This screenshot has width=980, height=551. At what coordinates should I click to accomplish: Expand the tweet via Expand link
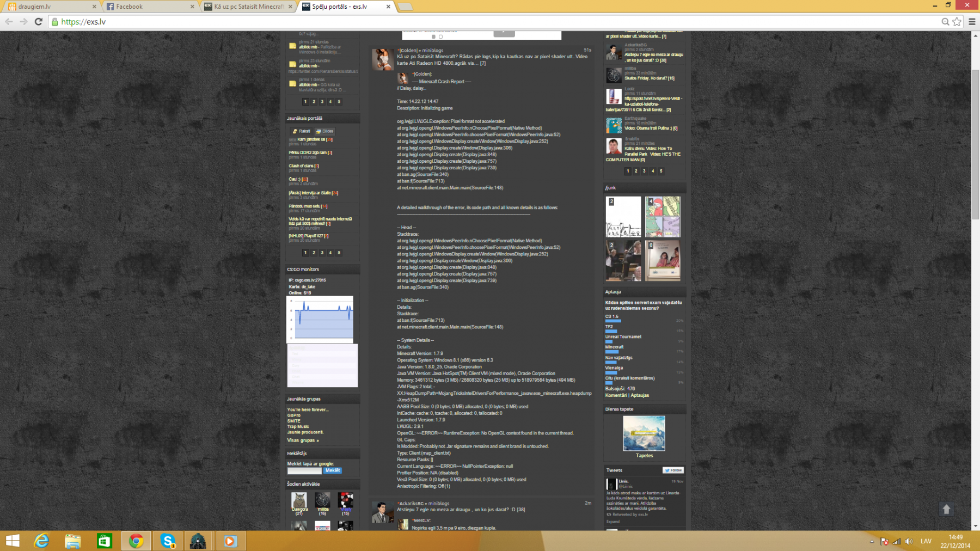pyautogui.click(x=613, y=522)
